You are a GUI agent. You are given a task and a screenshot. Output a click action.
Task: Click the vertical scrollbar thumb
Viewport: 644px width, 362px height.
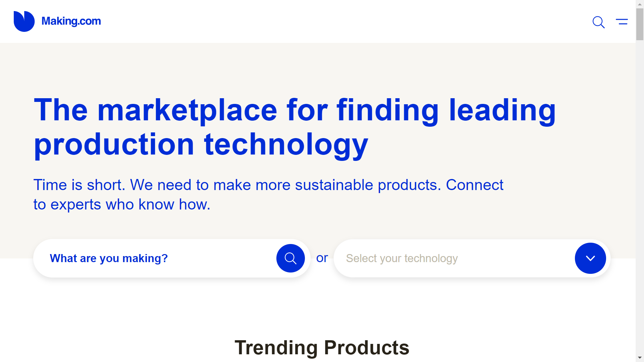coord(640,24)
